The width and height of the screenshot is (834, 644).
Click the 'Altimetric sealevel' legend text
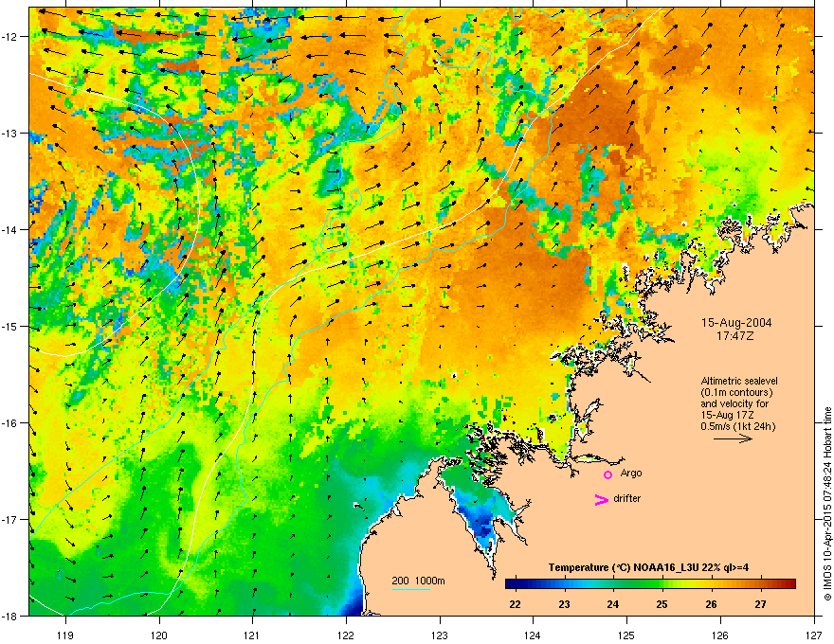coord(739,381)
